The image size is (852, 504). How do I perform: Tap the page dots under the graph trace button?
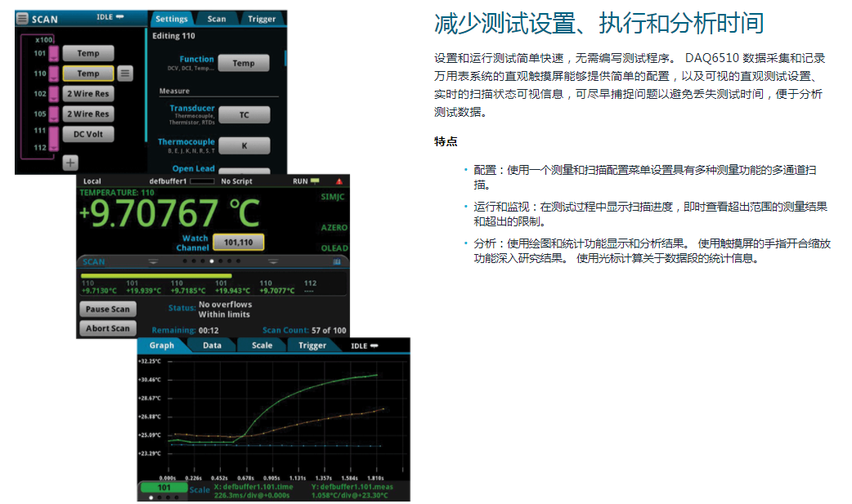coord(164,497)
